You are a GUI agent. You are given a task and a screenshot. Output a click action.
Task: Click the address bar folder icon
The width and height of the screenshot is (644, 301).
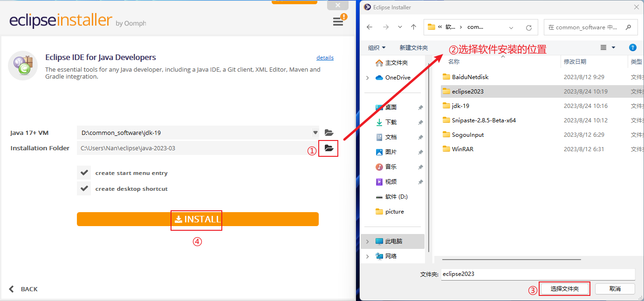(431, 27)
